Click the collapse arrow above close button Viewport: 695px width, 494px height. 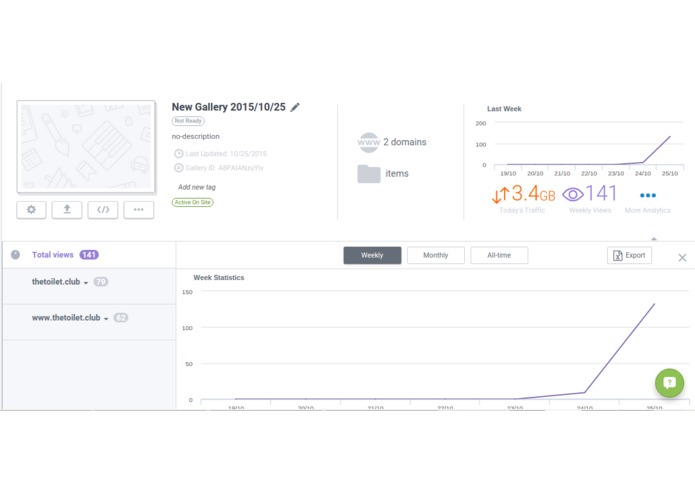[x=654, y=239]
